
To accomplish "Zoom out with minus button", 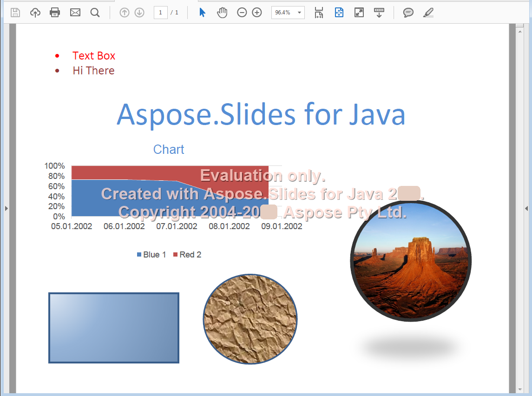I will click(x=242, y=13).
